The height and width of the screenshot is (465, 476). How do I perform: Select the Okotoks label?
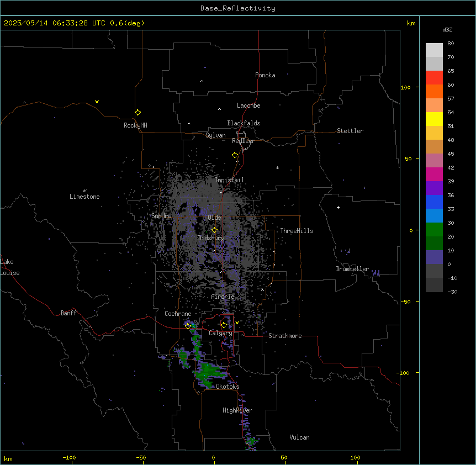pyautogui.click(x=228, y=387)
